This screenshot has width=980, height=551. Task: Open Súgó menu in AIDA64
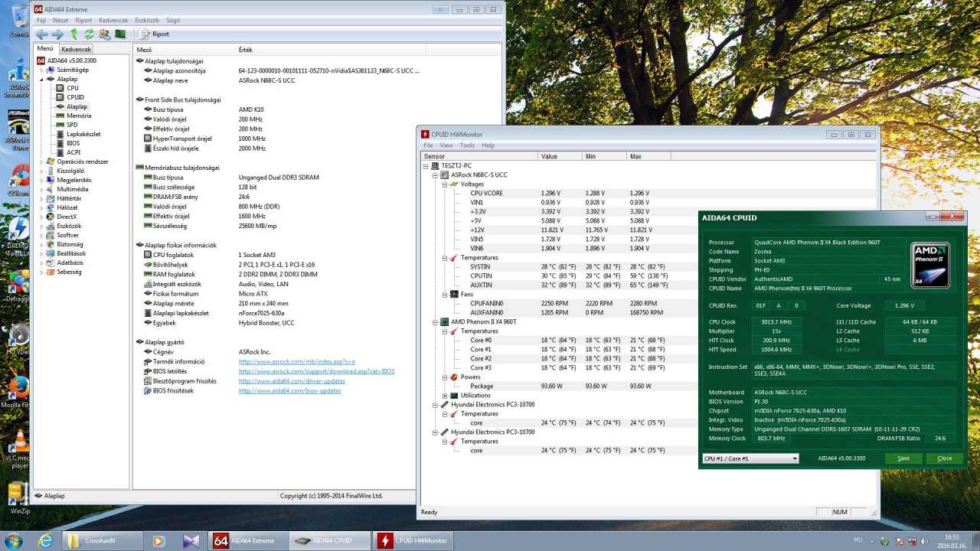[173, 21]
